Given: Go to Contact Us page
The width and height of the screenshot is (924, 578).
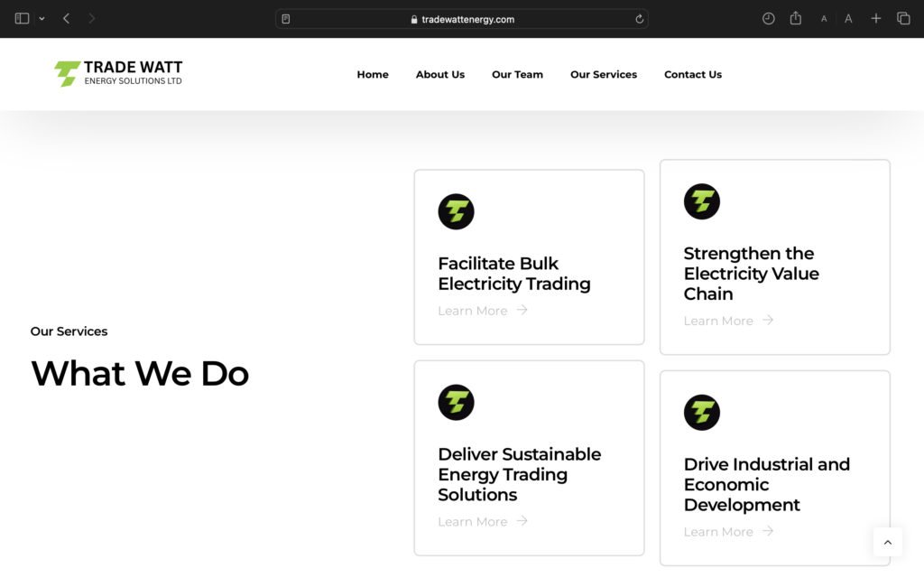Looking at the screenshot, I should pyautogui.click(x=693, y=74).
